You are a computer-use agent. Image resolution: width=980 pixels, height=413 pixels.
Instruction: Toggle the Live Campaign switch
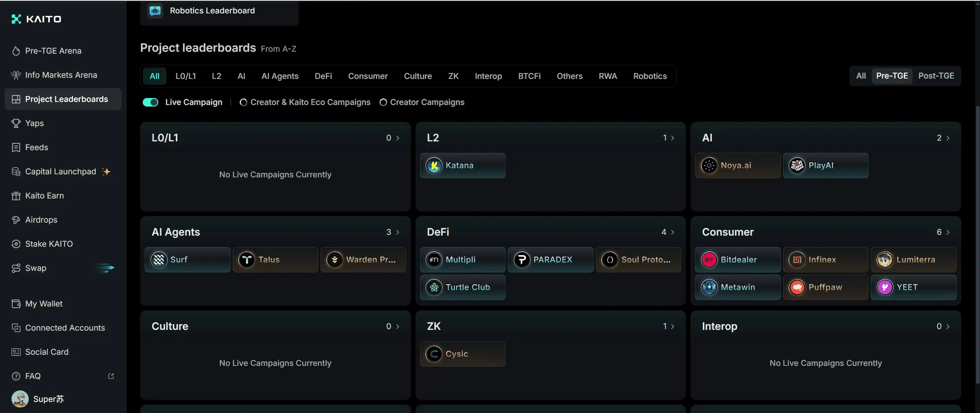[x=151, y=102]
